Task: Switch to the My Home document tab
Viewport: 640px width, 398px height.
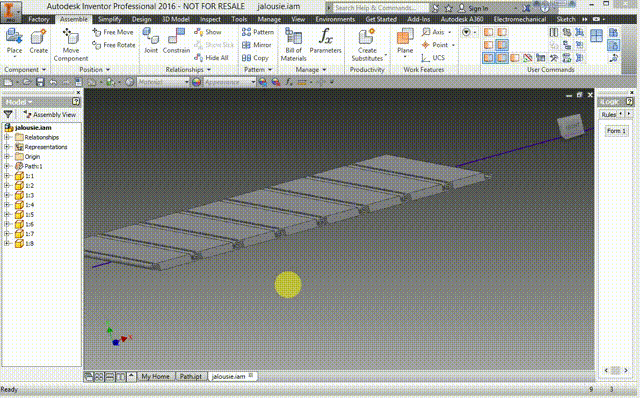Action: tap(155, 376)
